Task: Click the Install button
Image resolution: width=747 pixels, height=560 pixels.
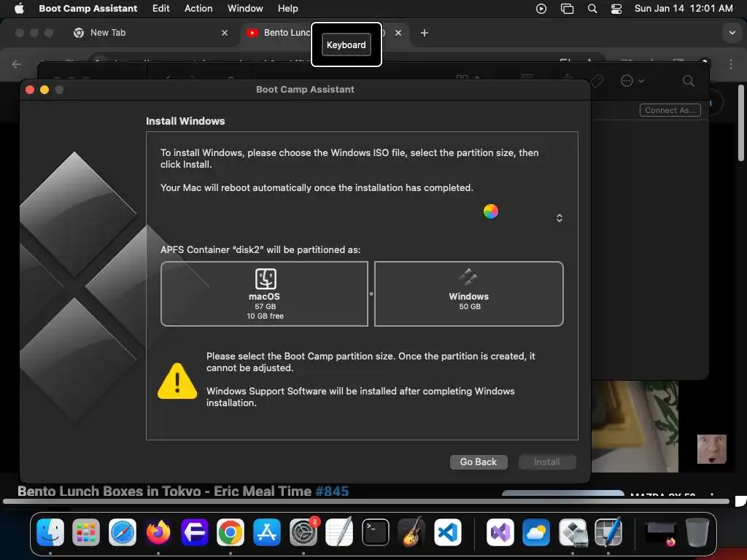Action: point(547,462)
